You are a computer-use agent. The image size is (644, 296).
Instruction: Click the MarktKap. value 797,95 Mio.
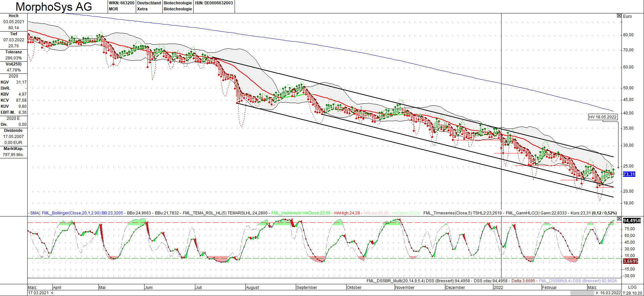coord(13,155)
